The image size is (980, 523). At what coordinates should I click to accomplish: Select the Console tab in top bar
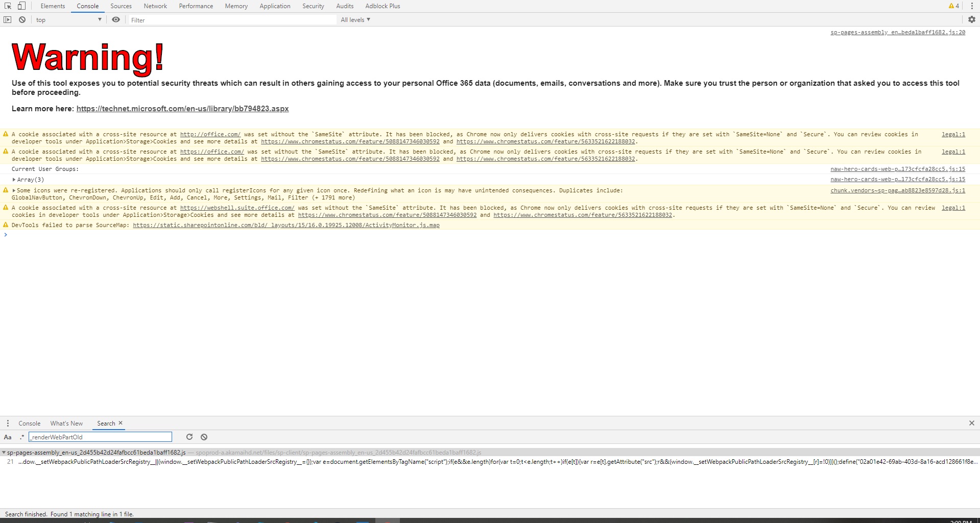coord(88,6)
